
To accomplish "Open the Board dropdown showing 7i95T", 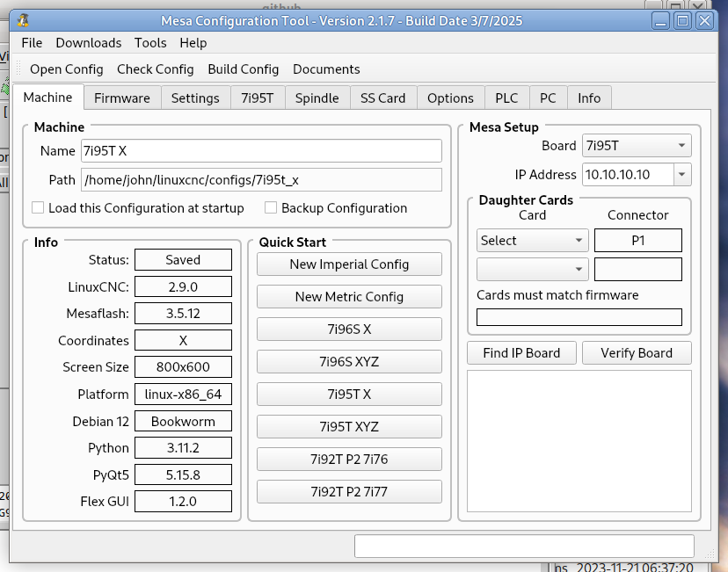I will pos(637,146).
